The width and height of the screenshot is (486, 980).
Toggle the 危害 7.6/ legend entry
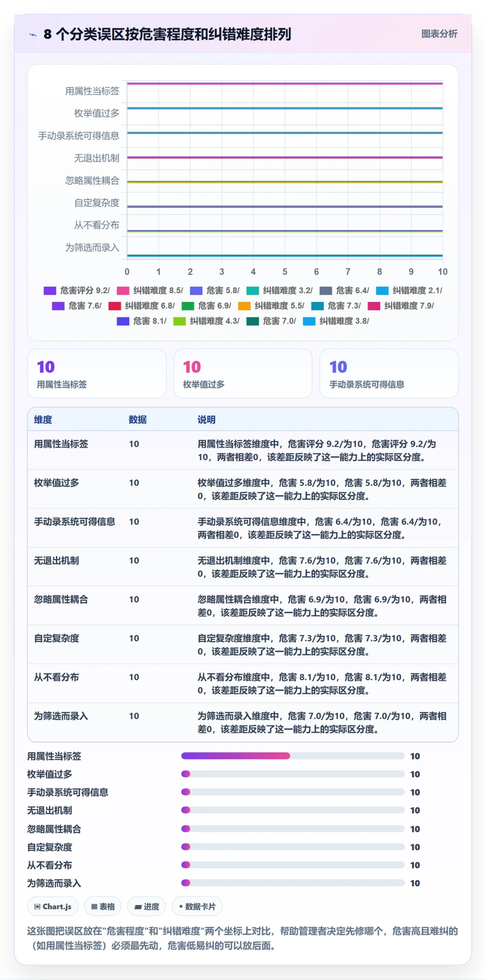[x=77, y=306]
